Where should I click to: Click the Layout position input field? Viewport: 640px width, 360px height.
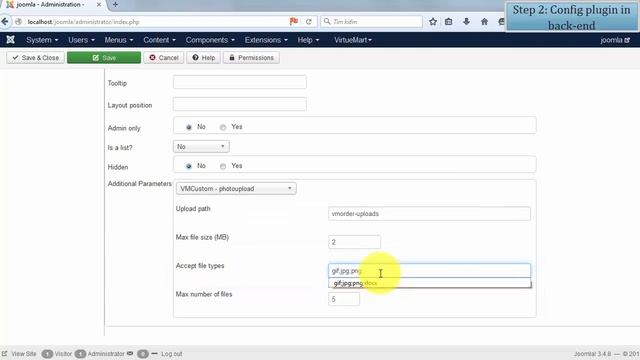[x=240, y=104]
